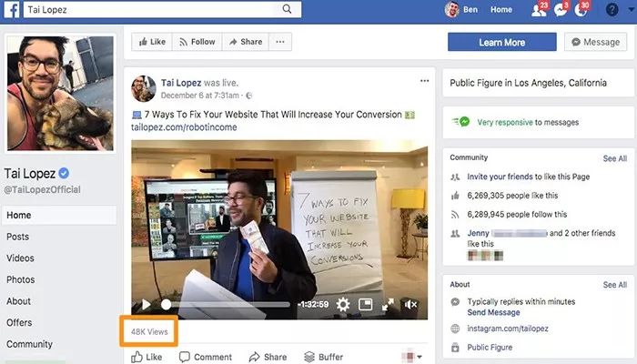Open the help question mark icon
637x364 pixels.
pyautogui.click(x=612, y=9)
